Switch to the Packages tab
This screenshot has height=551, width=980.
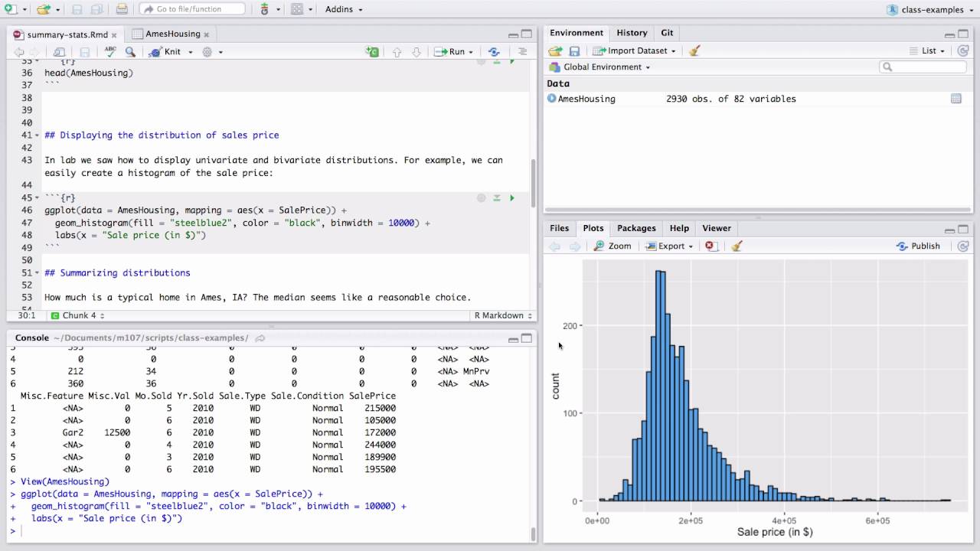point(636,228)
